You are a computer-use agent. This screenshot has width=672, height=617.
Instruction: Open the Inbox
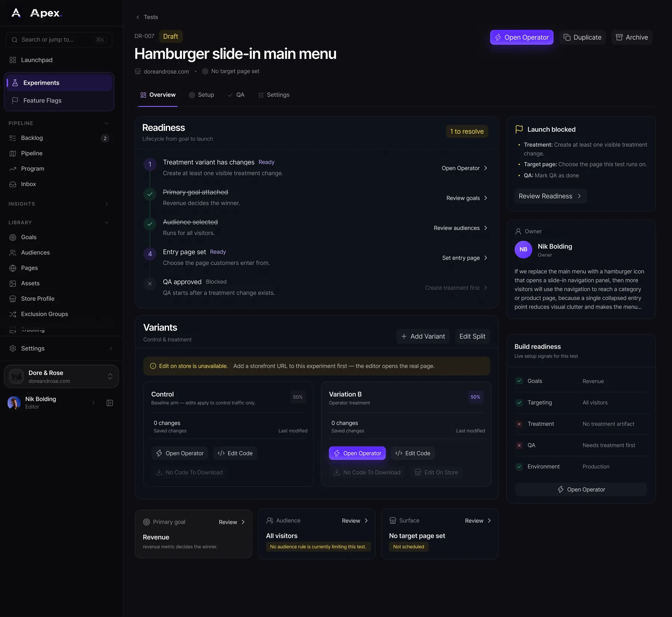59,184
